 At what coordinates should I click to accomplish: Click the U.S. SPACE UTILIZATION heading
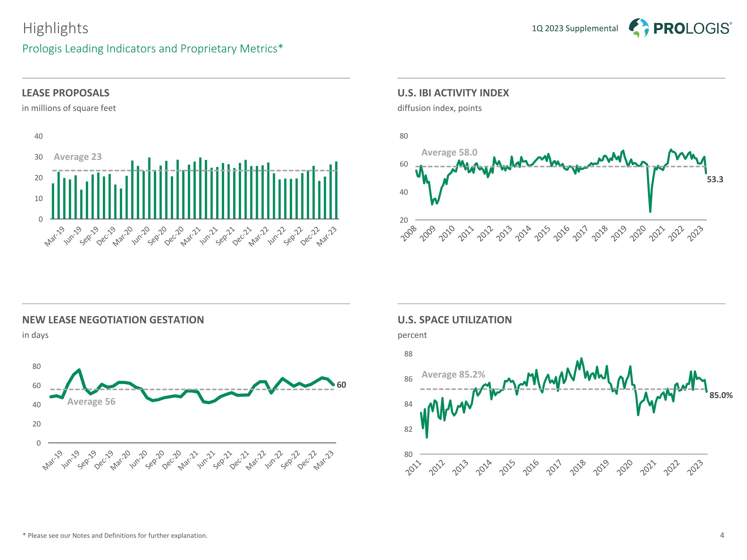coord(454,320)
